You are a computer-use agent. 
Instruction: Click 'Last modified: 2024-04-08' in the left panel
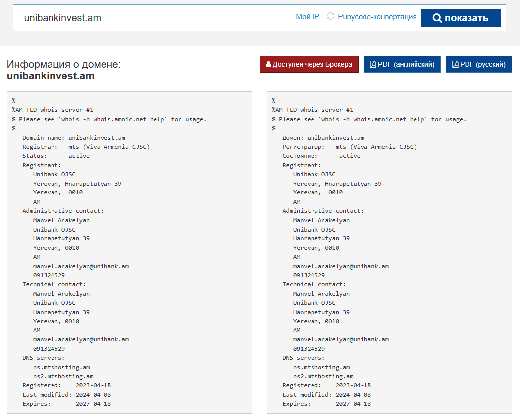[x=67, y=395]
